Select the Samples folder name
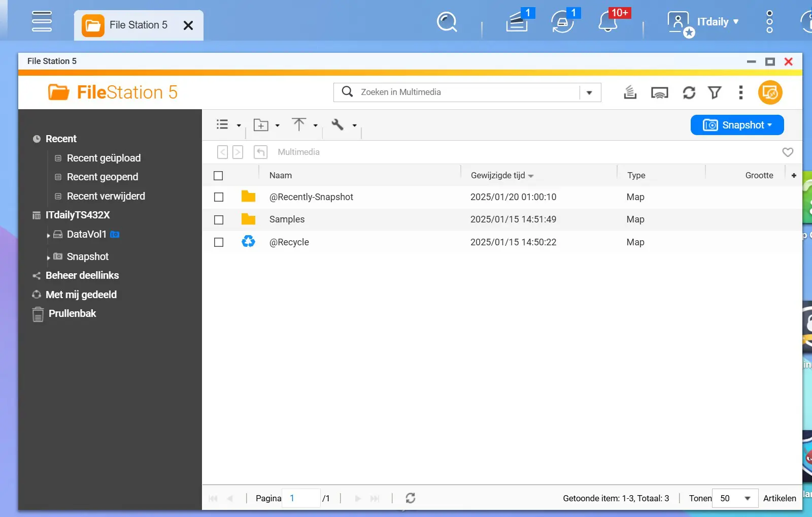812x517 pixels. pos(287,219)
